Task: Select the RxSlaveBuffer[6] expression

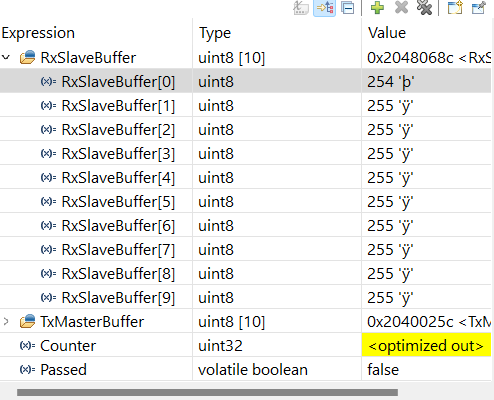Action: click(x=118, y=226)
